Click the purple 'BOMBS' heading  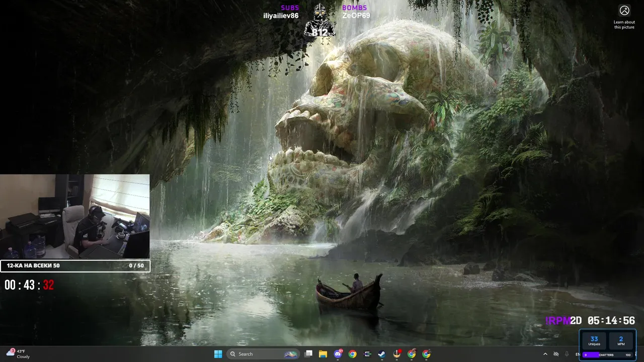pos(355,8)
